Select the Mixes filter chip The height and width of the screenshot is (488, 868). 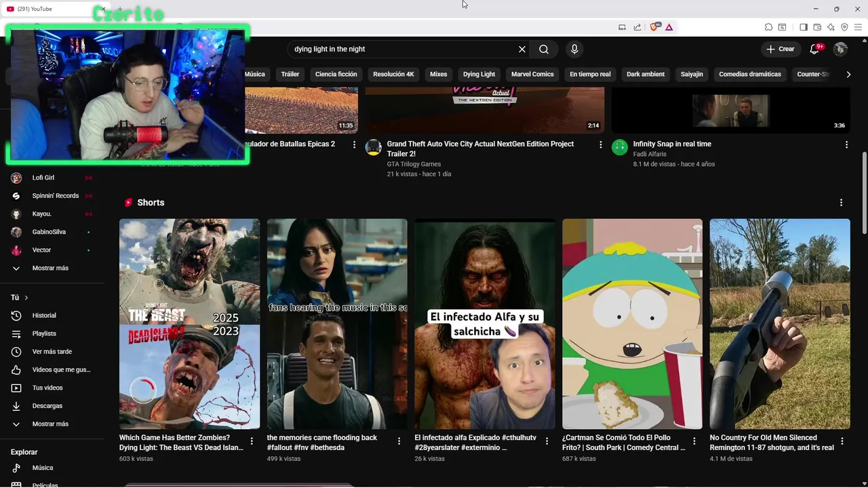click(439, 75)
